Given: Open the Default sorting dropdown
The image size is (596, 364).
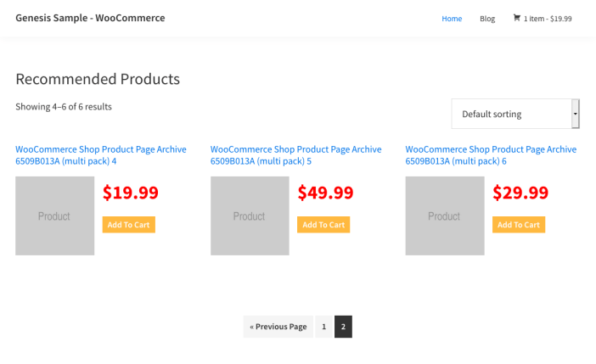Looking at the screenshot, I should point(509,114).
